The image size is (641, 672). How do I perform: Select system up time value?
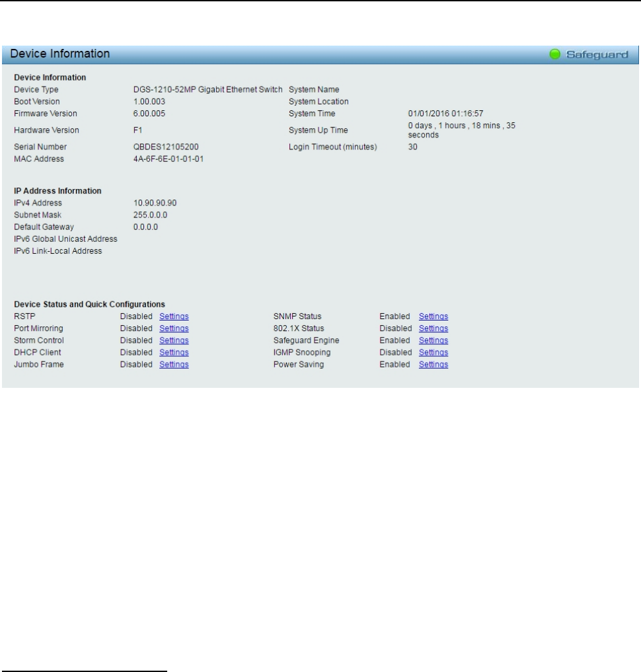click(x=461, y=130)
